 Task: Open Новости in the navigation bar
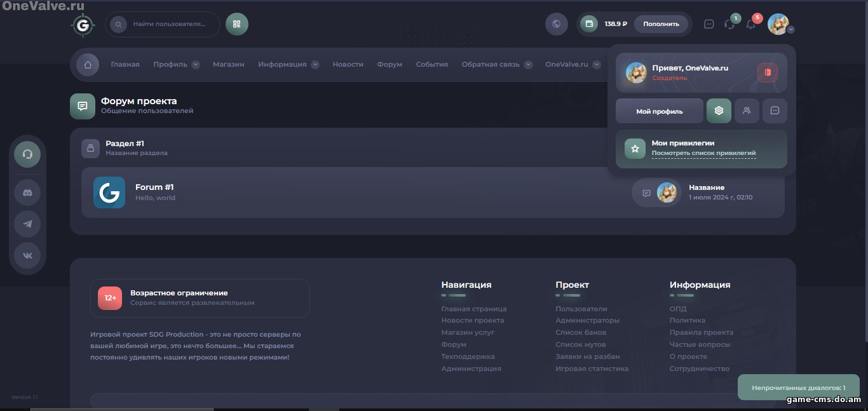pos(348,64)
